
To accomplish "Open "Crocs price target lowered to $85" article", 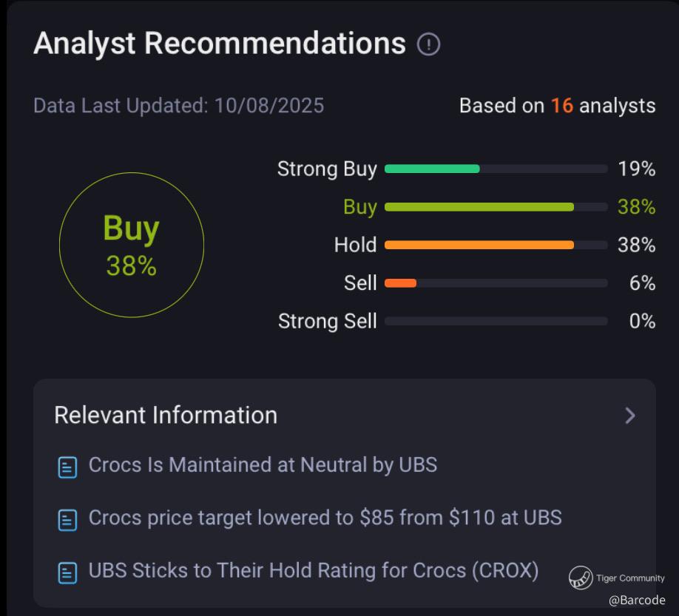I will (x=325, y=518).
